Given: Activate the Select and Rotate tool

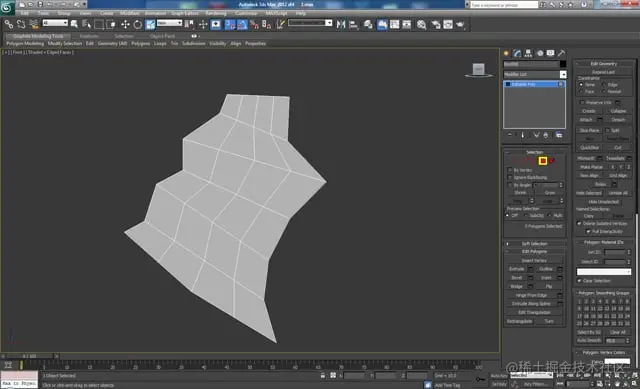Looking at the screenshot, I should click(x=138, y=24).
